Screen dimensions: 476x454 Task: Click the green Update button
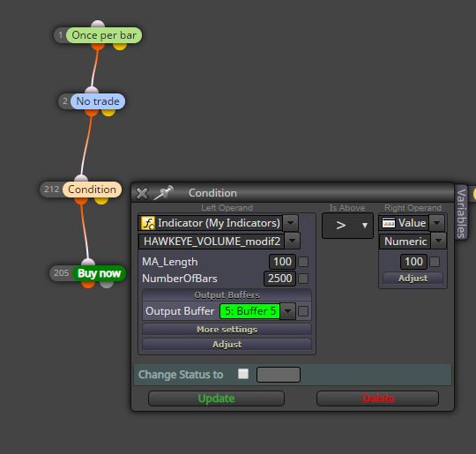pyautogui.click(x=216, y=398)
